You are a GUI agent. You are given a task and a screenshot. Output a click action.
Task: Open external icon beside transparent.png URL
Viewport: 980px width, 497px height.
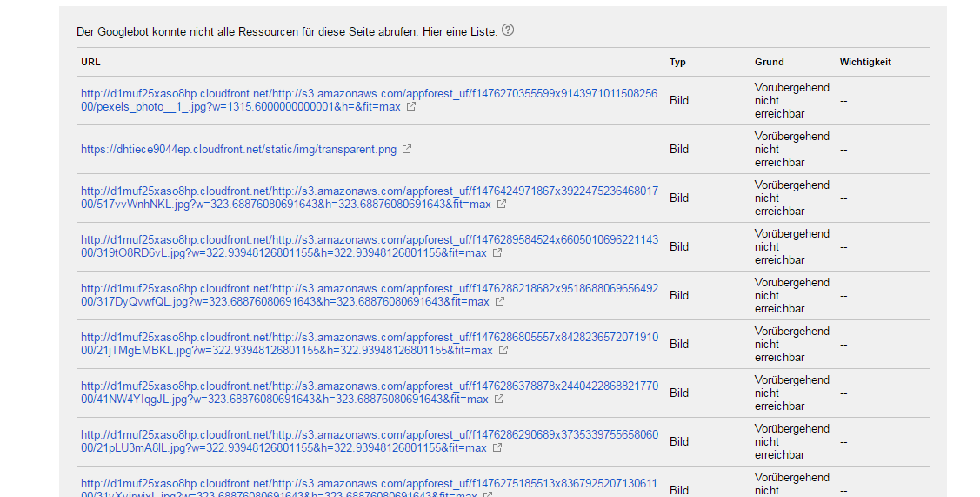[407, 149]
